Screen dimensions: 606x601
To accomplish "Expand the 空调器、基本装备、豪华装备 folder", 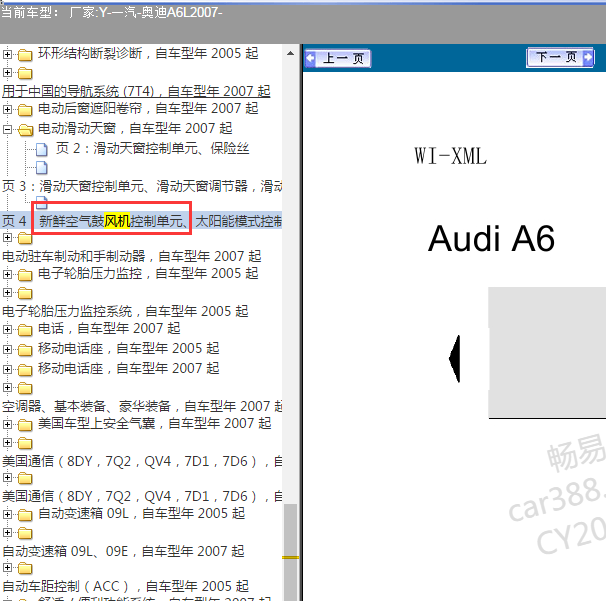I will pyautogui.click(x=7, y=388).
